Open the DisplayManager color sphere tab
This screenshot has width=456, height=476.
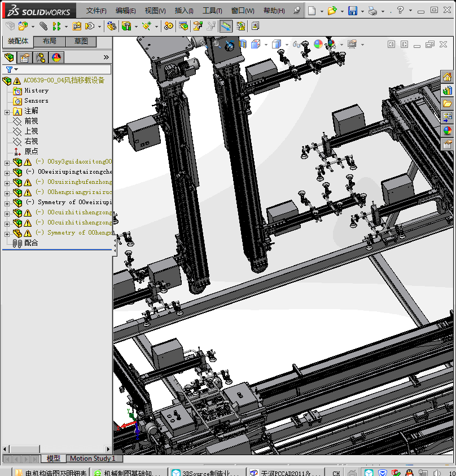[56, 58]
